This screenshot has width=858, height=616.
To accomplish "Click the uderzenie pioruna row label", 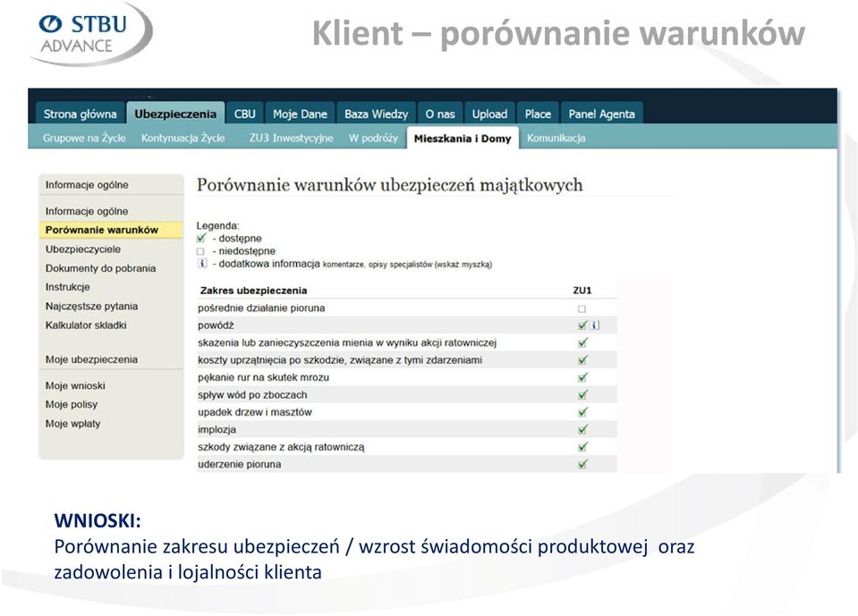I will point(239,464).
